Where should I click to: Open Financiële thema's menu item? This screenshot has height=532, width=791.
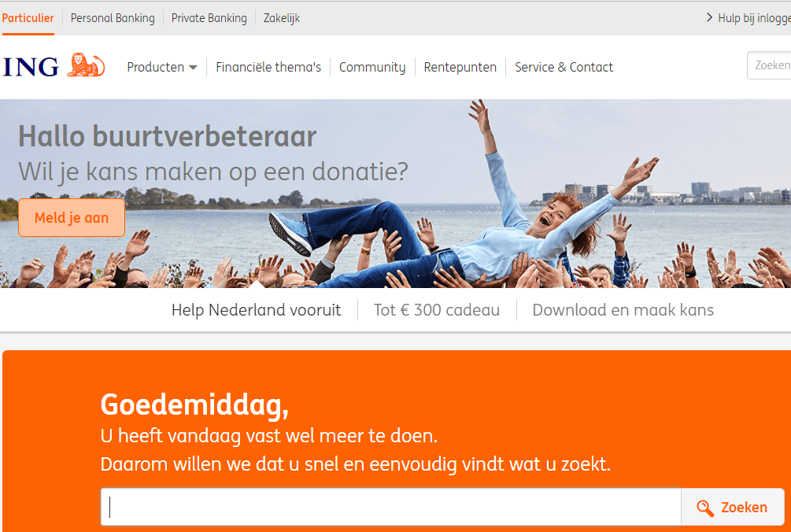pos(268,67)
